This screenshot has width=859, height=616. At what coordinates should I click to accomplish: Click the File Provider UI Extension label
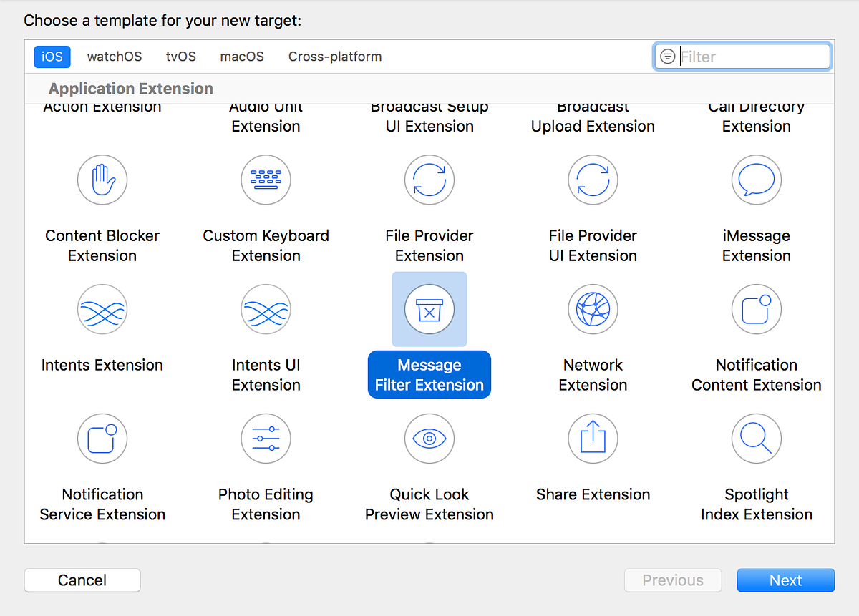point(593,245)
